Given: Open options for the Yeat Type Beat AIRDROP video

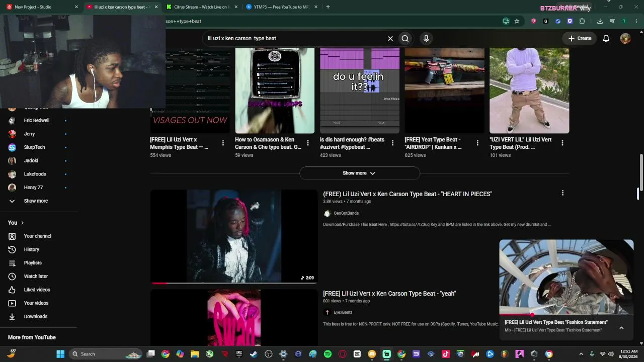Looking at the screenshot, I should point(477,143).
